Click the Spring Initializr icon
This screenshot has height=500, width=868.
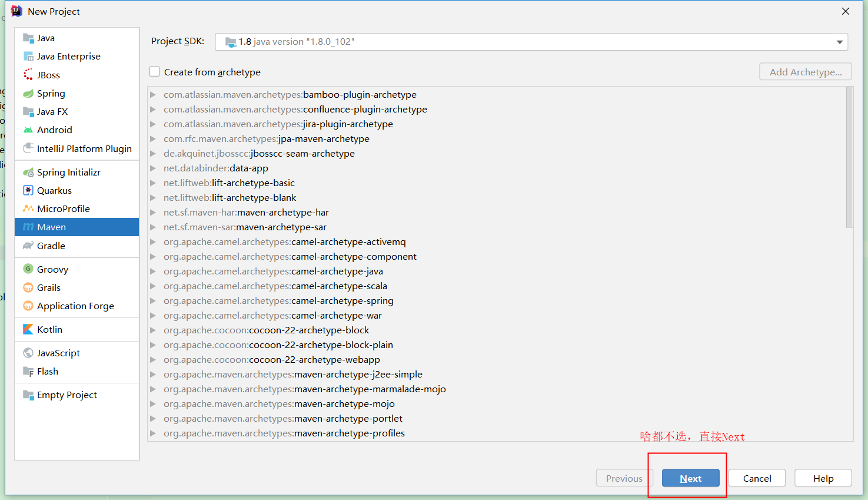pyautogui.click(x=28, y=172)
